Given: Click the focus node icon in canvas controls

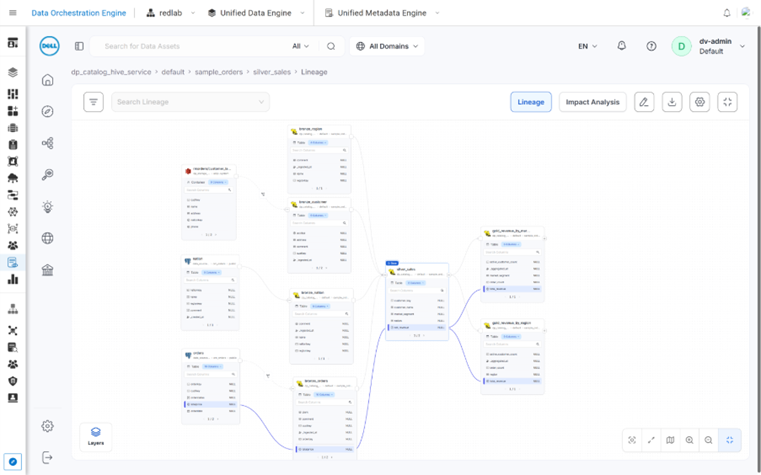Looking at the screenshot, I should pyautogui.click(x=632, y=440).
